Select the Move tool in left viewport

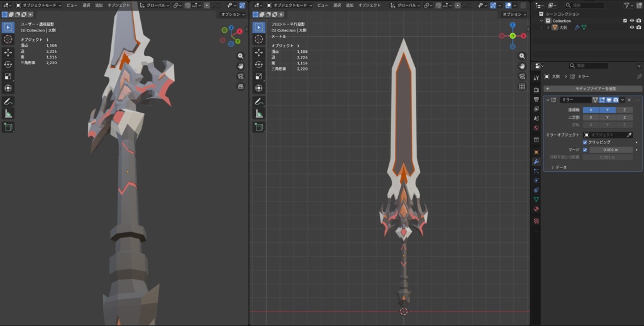[x=8, y=53]
